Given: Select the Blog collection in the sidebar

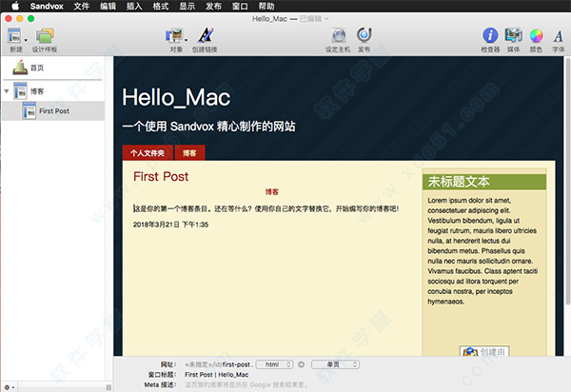Looking at the screenshot, I should click(52, 91).
